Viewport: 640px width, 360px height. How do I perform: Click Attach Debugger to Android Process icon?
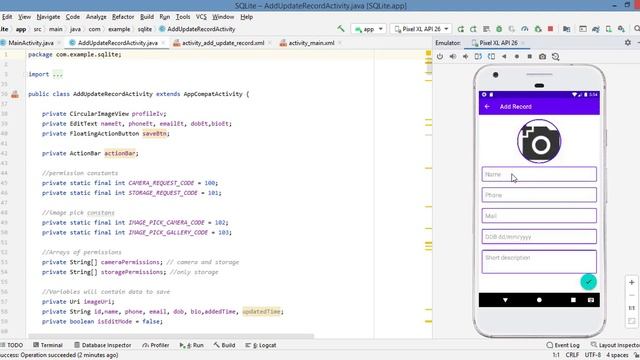coord(538,29)
